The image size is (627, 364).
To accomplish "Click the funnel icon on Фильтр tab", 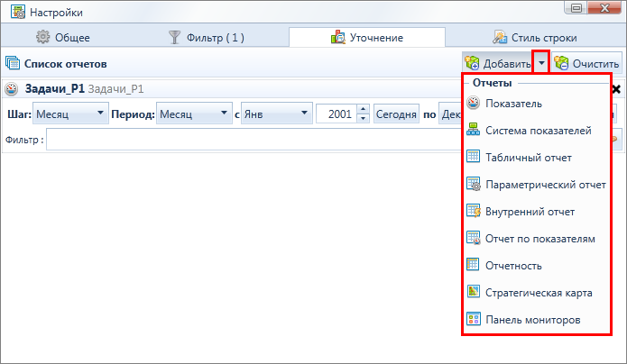I will coord(174,37).
